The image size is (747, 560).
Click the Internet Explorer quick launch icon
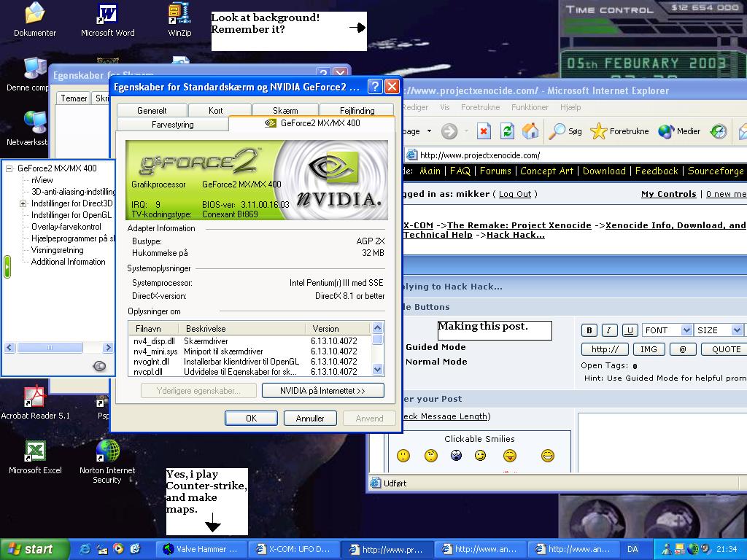point(85,549)
